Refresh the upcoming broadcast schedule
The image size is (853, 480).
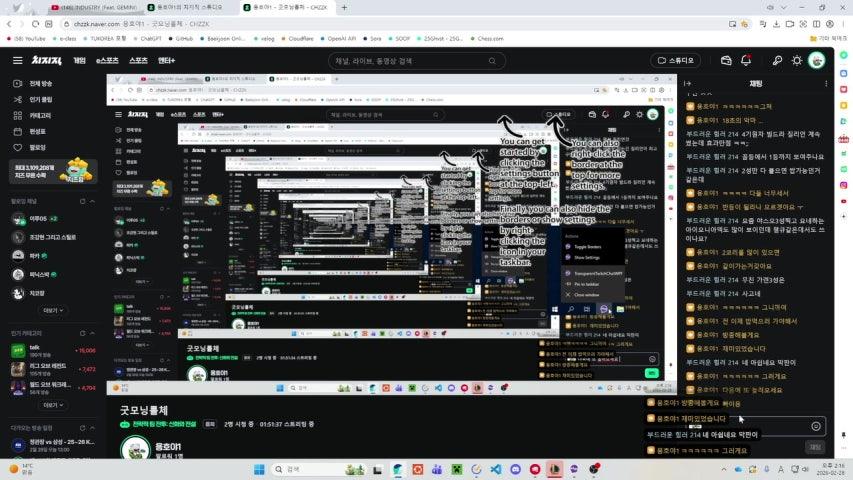(83, 428)
